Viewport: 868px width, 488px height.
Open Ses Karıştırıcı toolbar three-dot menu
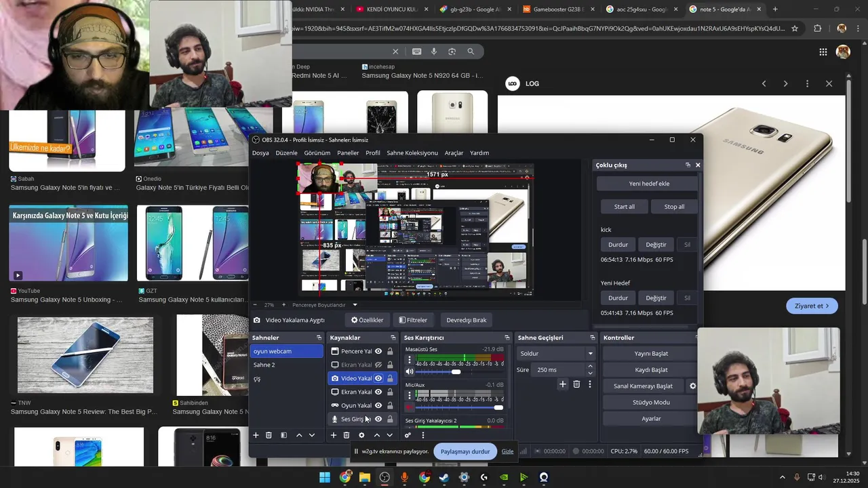(x=423, y=435)
